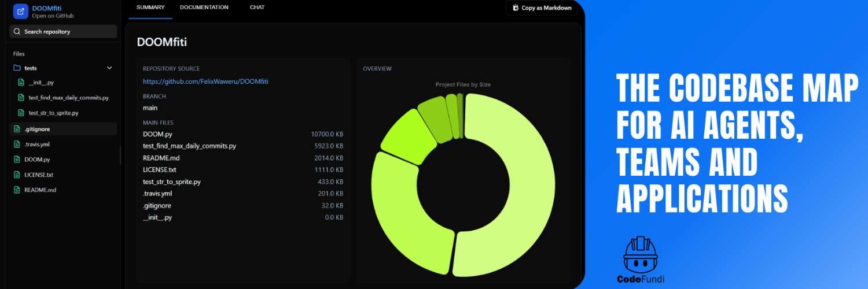Click README.md in the Main Files list
Screen dimensions: 868x289
click(161, 158)
